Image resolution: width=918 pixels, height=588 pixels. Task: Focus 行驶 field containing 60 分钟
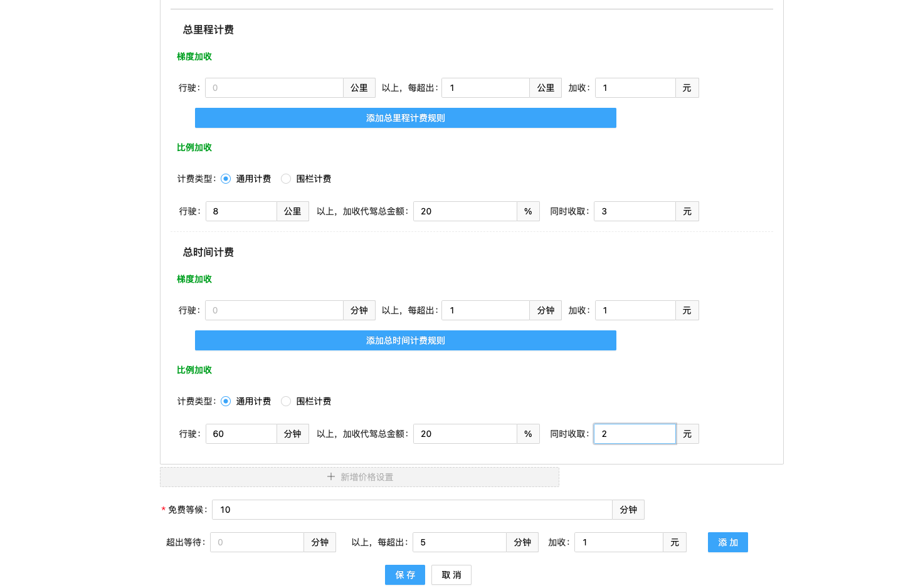pos(241,434)
